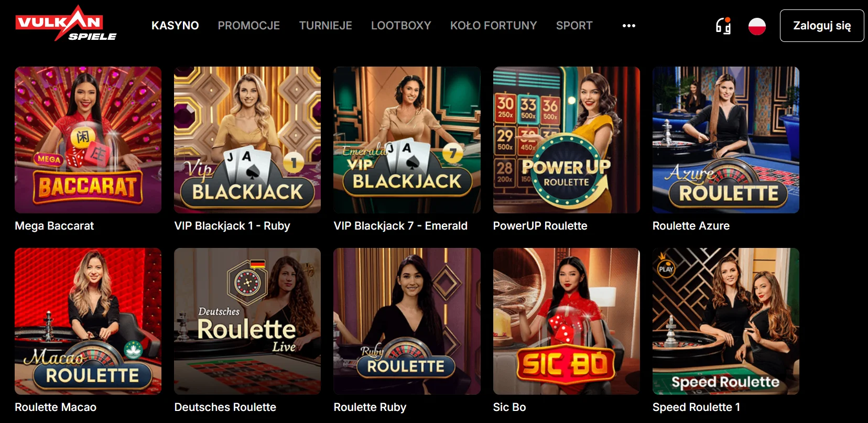Viewport: 868px width, 423px height.
Task: Select the PowerUP Roulette game tile
Action: [x=567, y=140]
